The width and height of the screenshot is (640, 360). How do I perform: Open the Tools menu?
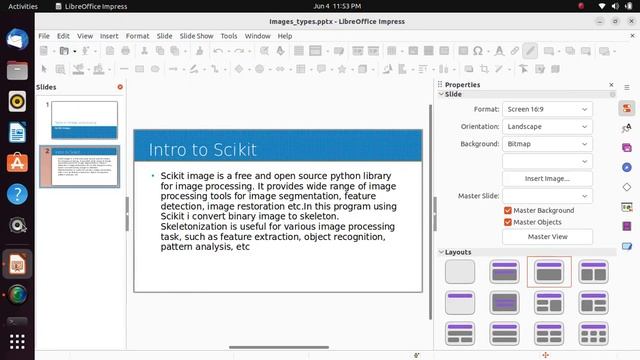point(229,36)
